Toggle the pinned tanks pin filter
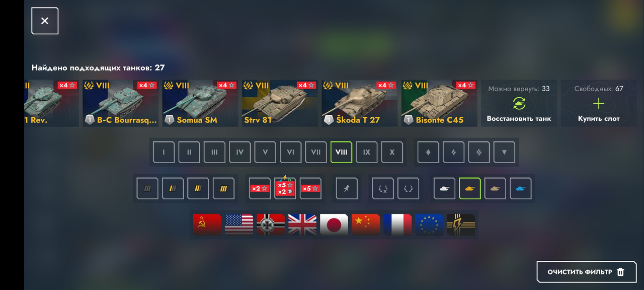 pyautogui.click(x=347, y=189)
